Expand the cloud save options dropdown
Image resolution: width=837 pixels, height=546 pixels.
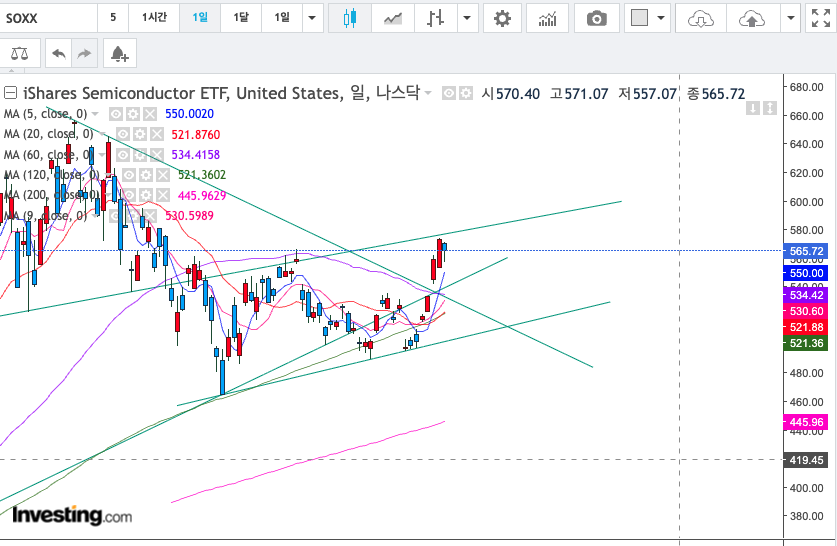point(791,19)
